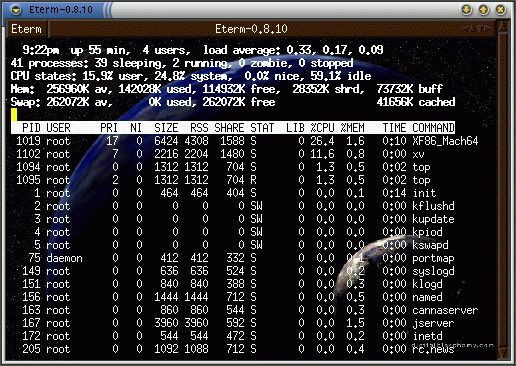The image size is (516, 366).
Task: Click PID 1019 in the process list
Action: (28, 141)
